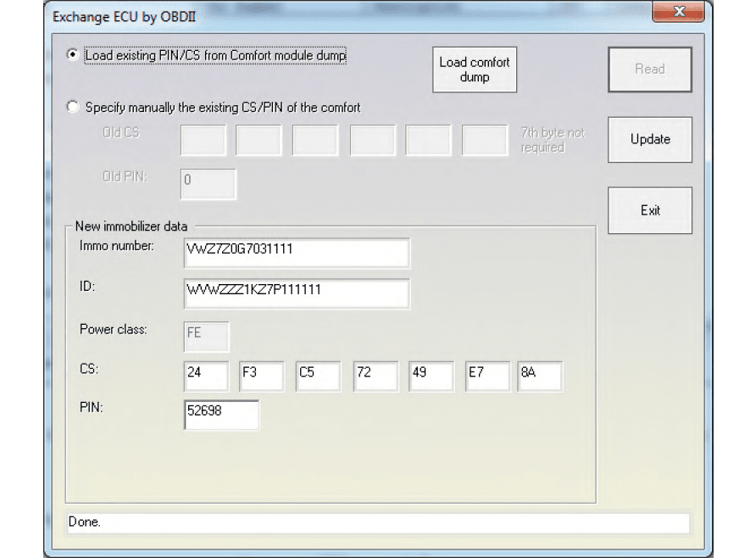
Task: Click the Update button
Action: click(x=650, y=139)
